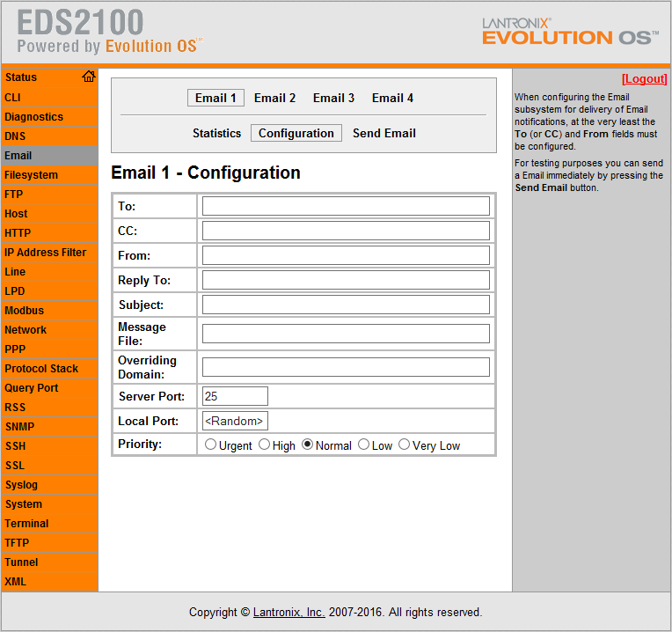Open the DNS sidebar item
Screen dimensions: 672x632
pos(49,136)
